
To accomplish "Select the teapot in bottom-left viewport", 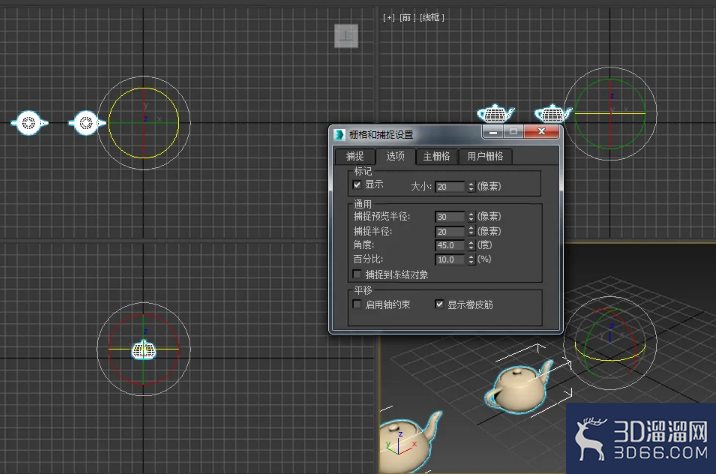I will click(144, 351).
